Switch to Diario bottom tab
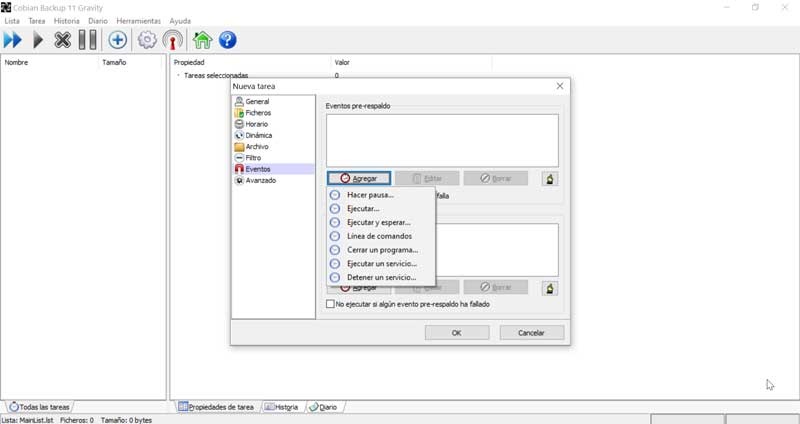The width and height of the screenshot is (800, 424). coord(323,407)
